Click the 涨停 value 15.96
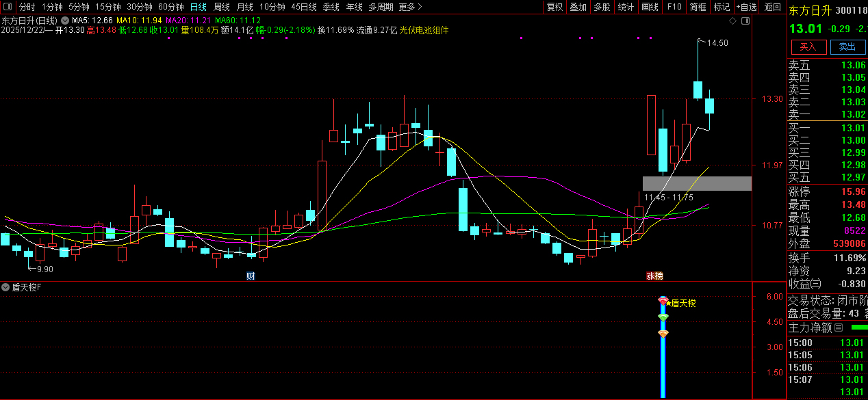This screenshot has height=400, width=868. click(853, 191)
